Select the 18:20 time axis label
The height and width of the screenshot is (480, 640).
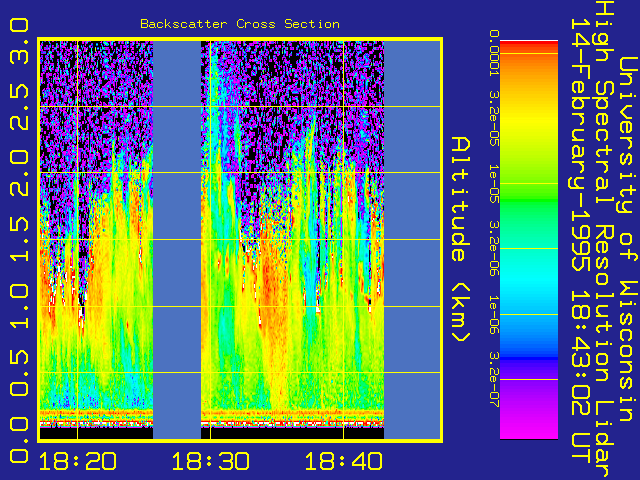[x=78, y=462]
